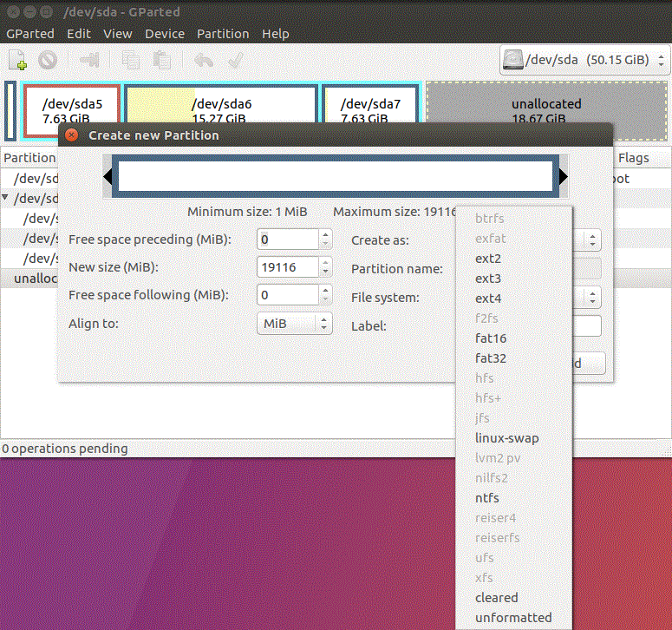Select the /dev/sda6 partition block
The height and width of the screenshot is (630, 672).
220,104
